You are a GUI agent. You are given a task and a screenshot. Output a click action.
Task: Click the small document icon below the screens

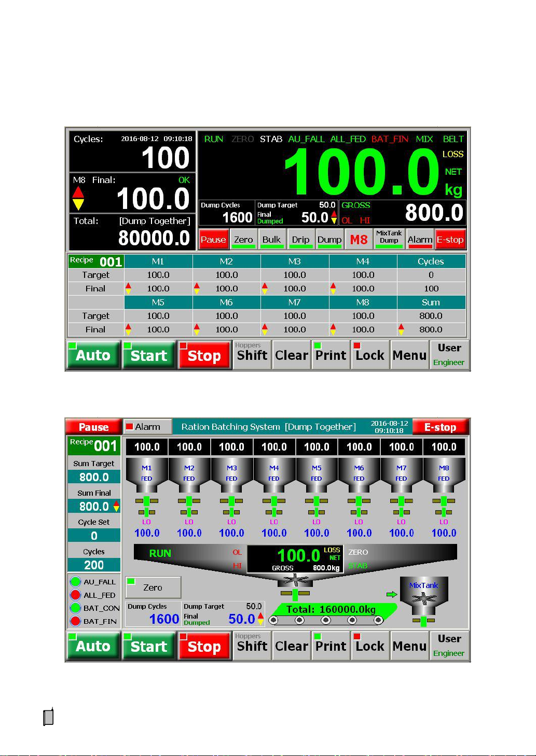pos(48,717)
